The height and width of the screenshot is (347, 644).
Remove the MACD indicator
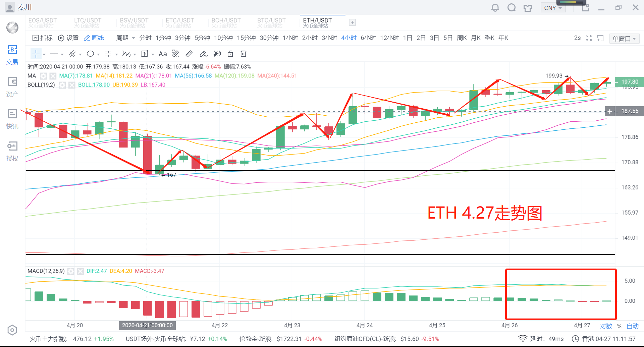(80, 271)
